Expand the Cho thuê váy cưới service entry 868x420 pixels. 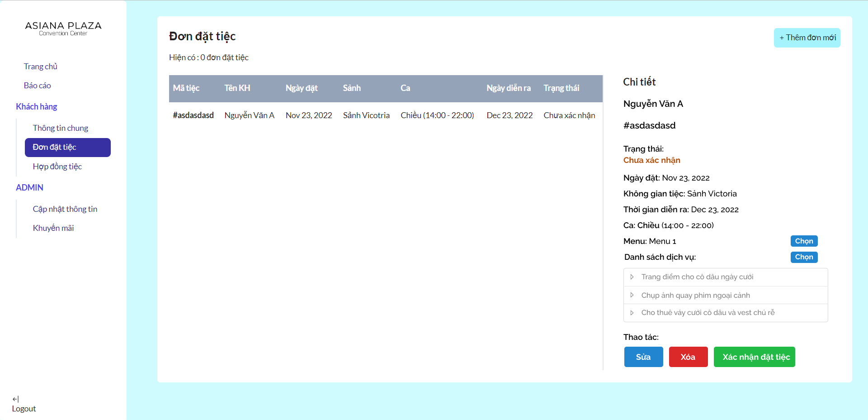click(x=632, y=312)
